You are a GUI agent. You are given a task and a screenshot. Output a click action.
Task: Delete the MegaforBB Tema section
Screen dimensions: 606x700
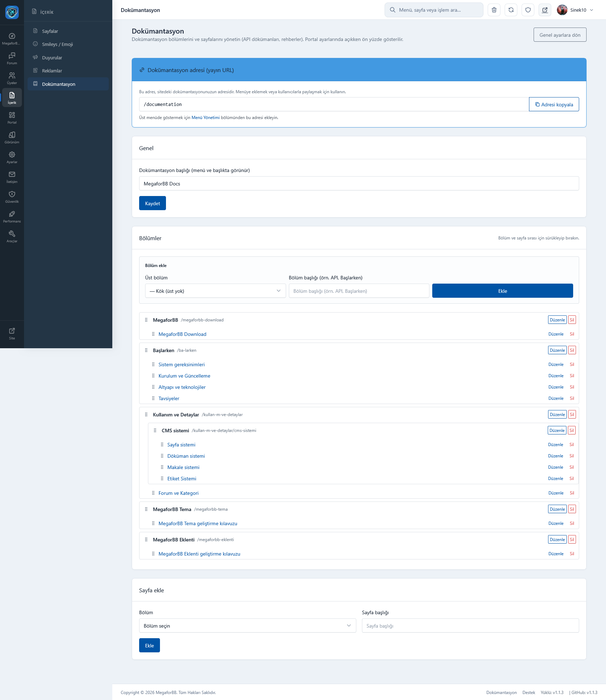tap(572, 509)
